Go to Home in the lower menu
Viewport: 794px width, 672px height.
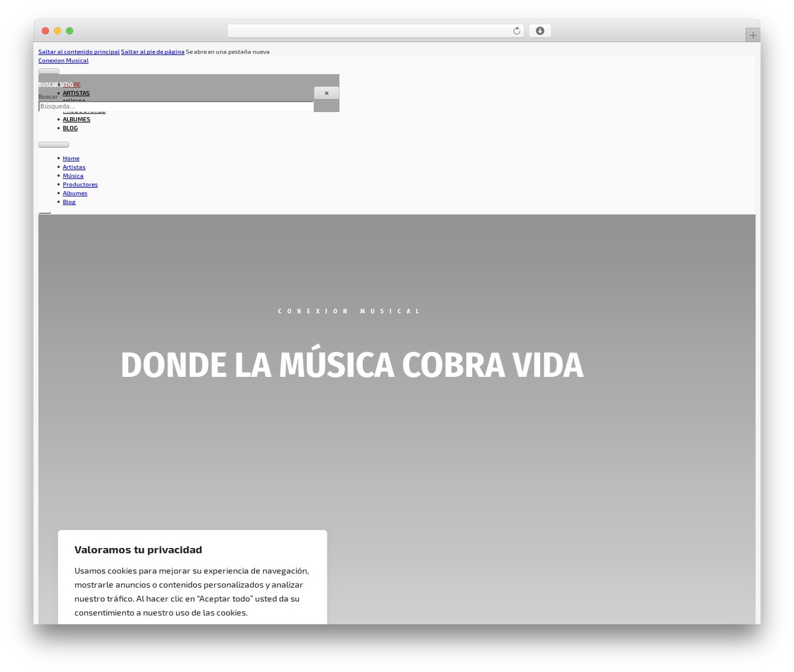point(71,158)
